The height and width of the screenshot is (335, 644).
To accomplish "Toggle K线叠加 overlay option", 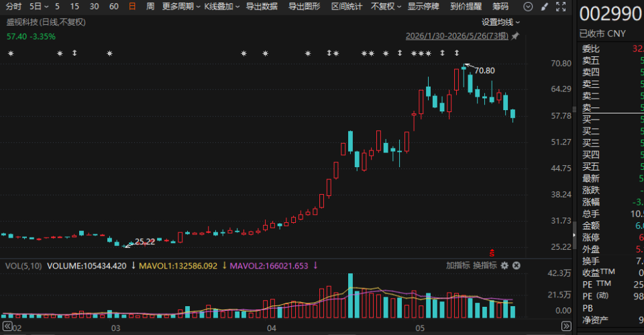I will (222, 7).
